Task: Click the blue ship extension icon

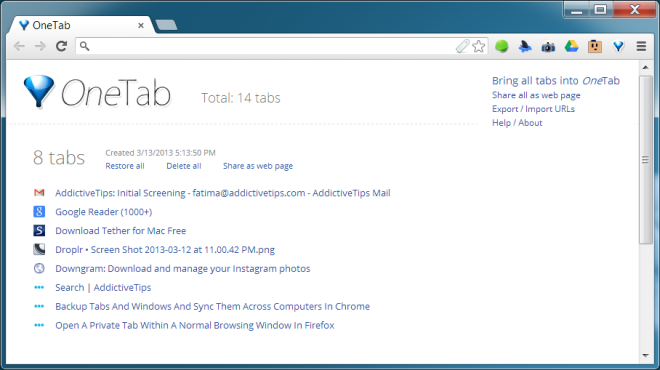Action: pos(525,46)
